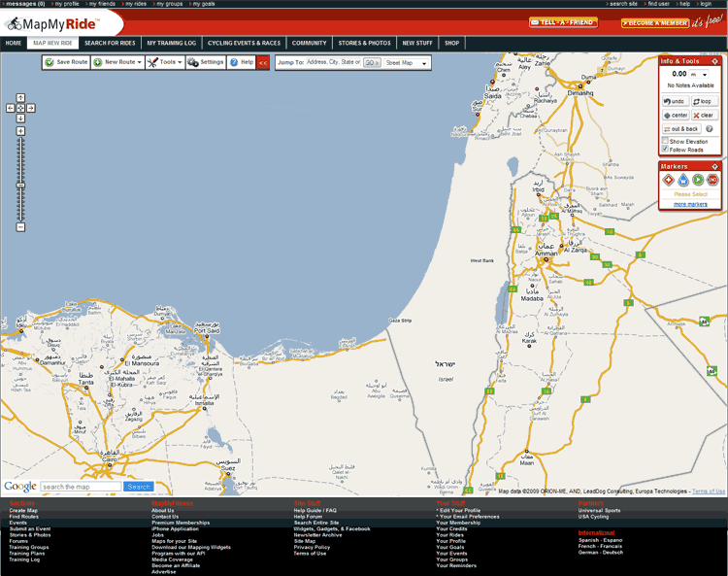The width and height of the screenshot is (728, 576).
Task: Zoom in with the plus button
Action: click(20, 131)
